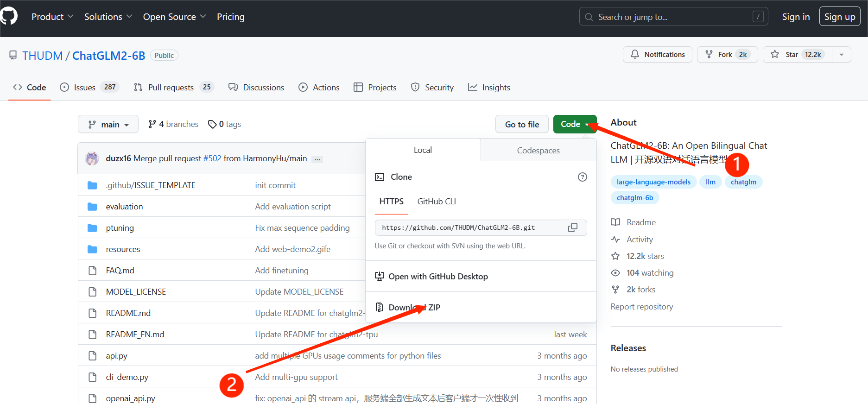Click the Fork button

tap(728, 55)
